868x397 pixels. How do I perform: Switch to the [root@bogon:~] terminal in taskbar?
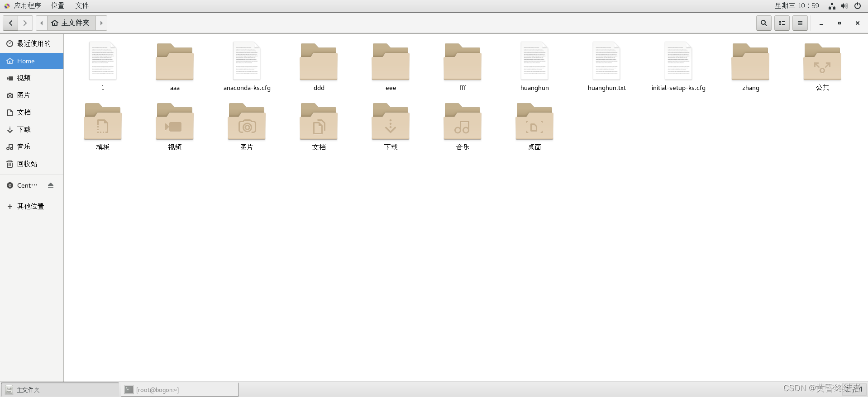180,390
